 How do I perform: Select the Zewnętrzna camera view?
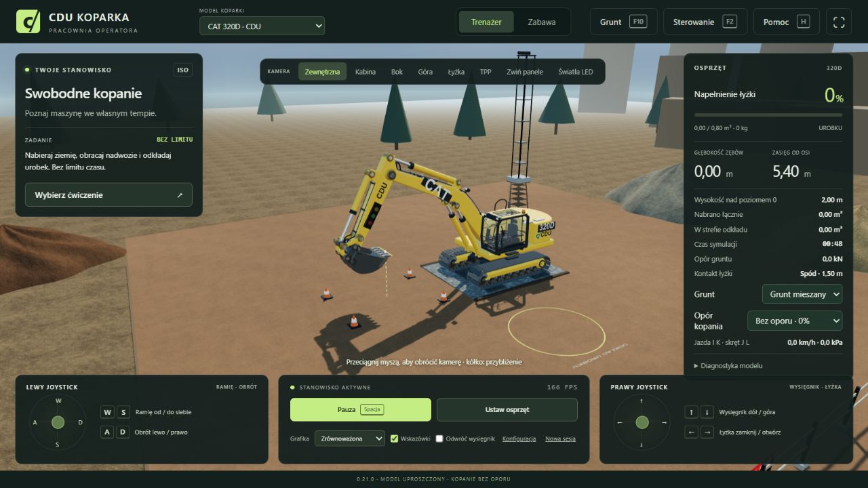coord(322,72)
